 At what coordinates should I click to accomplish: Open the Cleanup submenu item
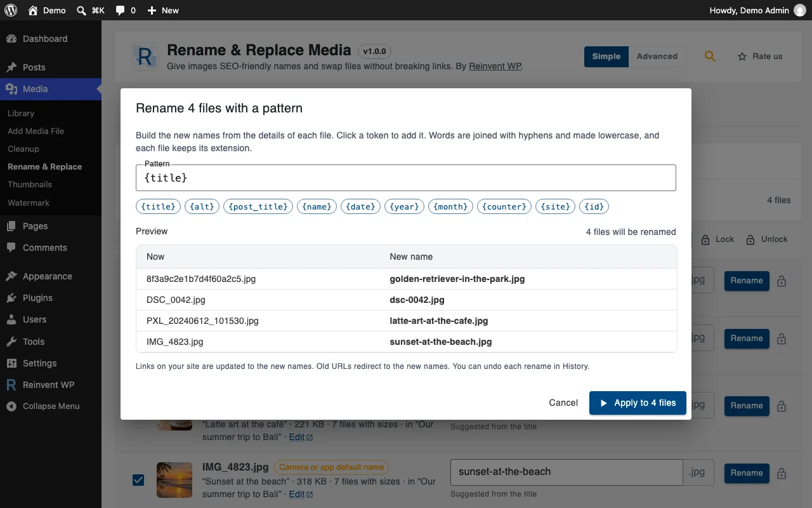tap(23, 149)
